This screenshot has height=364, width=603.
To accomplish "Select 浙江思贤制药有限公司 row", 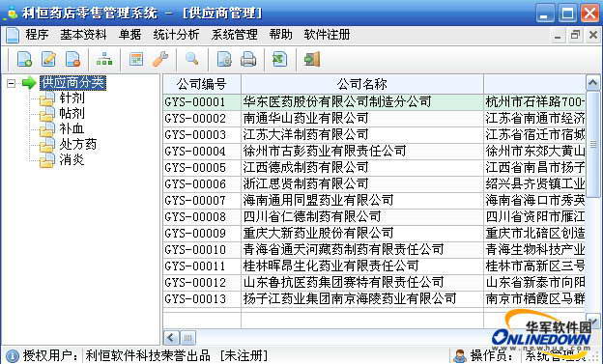I will tap(374, 184).
